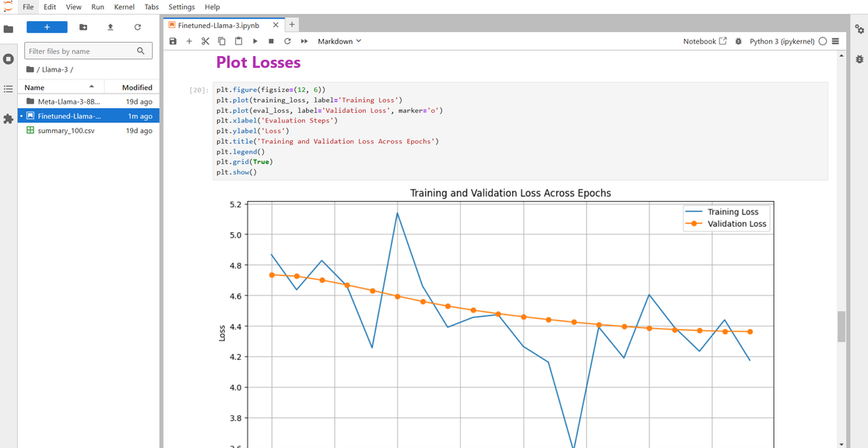Click the Upload Files icon
Screen dimensions: 868x448
pyautogui.click(x=111, y=27)
